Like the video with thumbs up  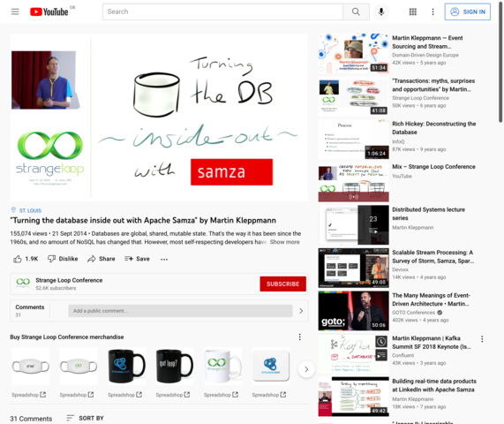(x=26, y=259)
